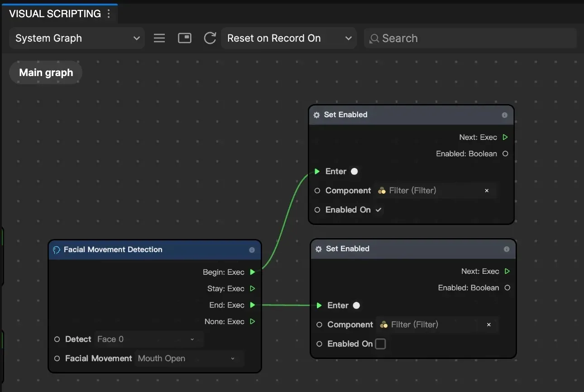
Task: Select the upper Set Enabled node header
Action: (411, 115)
